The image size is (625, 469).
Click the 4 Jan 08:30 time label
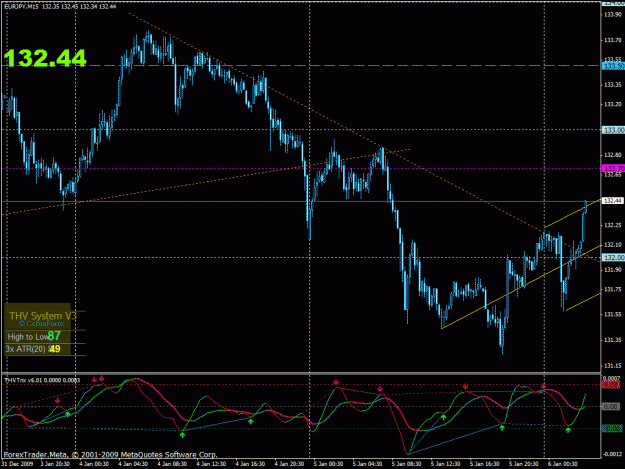(172, 464)
